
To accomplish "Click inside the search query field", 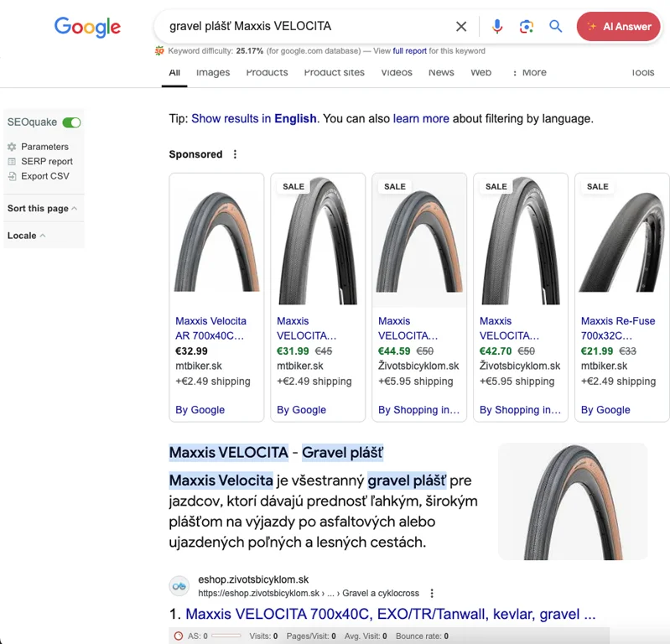I will [x=302, y=27].
